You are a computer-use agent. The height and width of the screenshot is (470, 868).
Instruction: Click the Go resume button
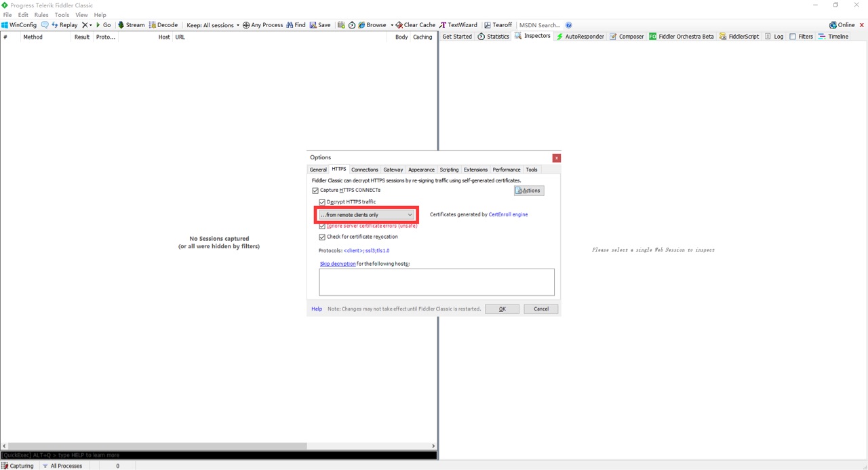104,25
